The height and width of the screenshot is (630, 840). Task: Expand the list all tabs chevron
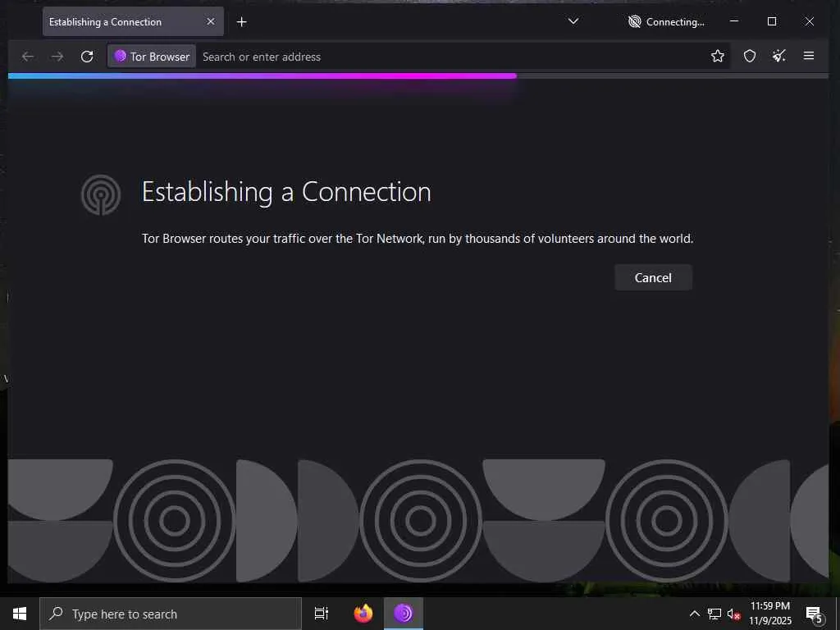pyautogui.click(x=573, y=21)
